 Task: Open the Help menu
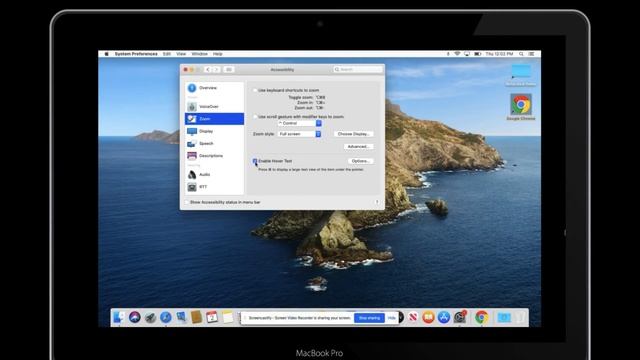[218, 54]
